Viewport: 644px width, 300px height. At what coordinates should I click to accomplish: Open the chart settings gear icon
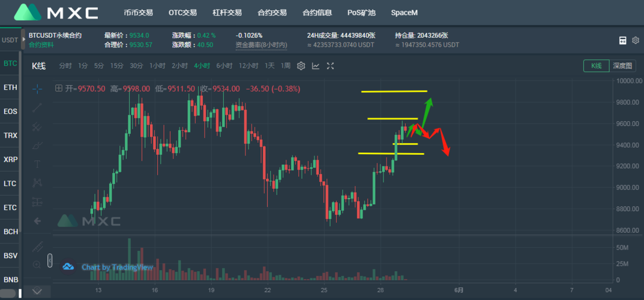coord(301,66)
